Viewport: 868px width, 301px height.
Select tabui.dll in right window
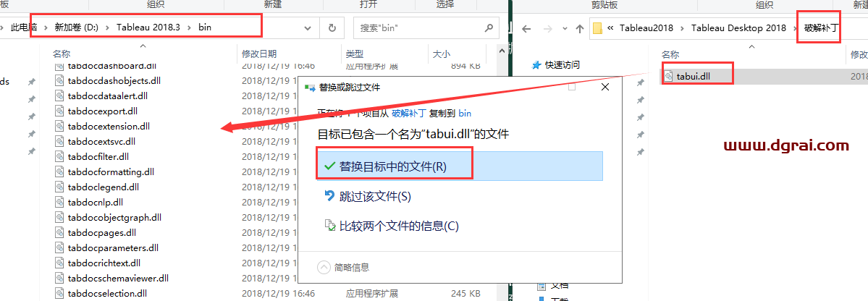[693, 77]
